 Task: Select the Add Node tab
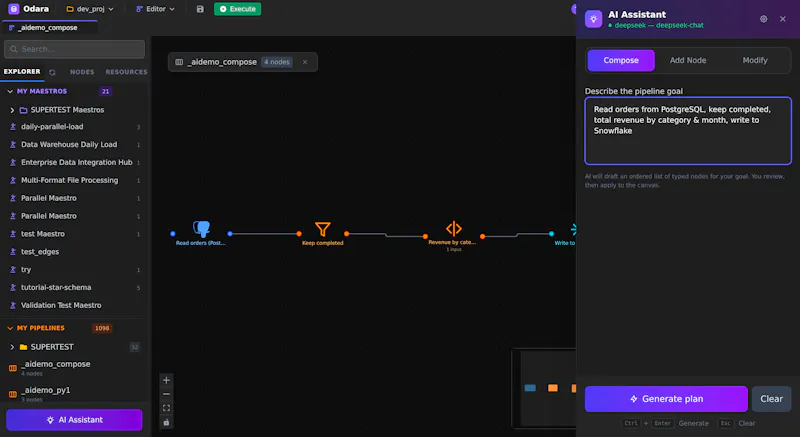pos(688,60)
